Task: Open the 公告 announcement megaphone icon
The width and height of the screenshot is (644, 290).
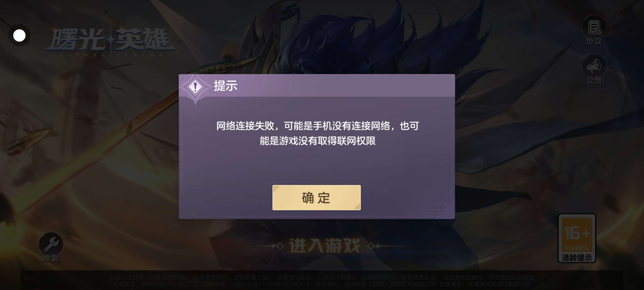Action: [594, 66]
